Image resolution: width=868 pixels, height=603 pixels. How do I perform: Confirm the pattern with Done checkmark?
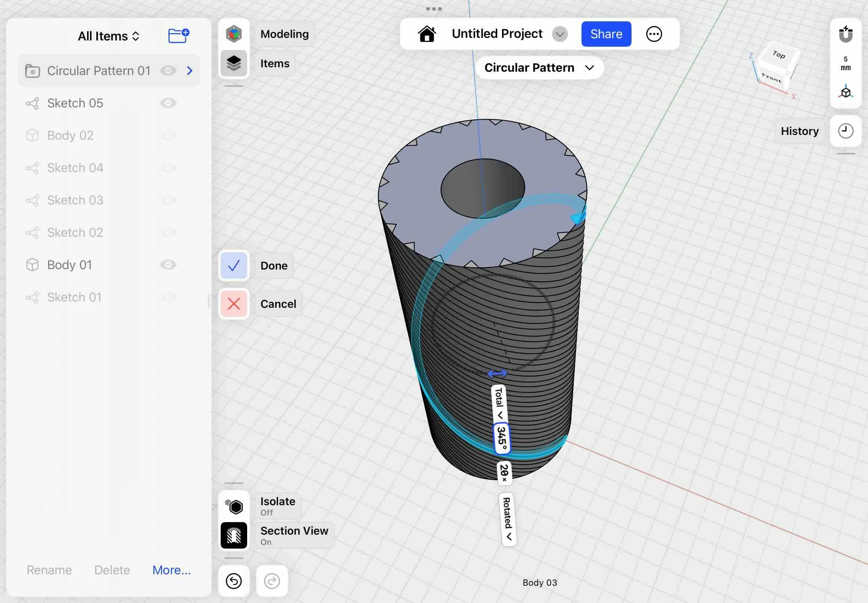point(234,265)
